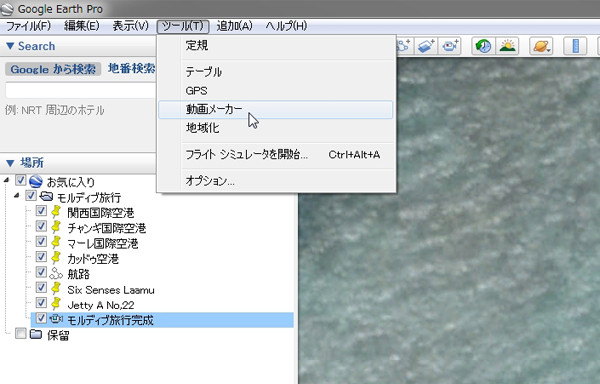Screen dimensions: 600x384
Task: Click the yellow pin of マーレ国際空港
Action: [x=56, y=242]
